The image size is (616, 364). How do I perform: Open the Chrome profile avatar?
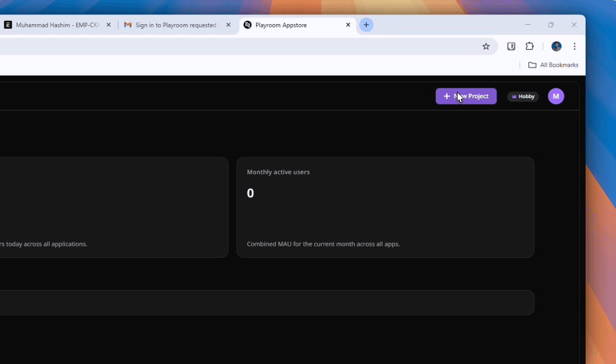pos(556,47)
